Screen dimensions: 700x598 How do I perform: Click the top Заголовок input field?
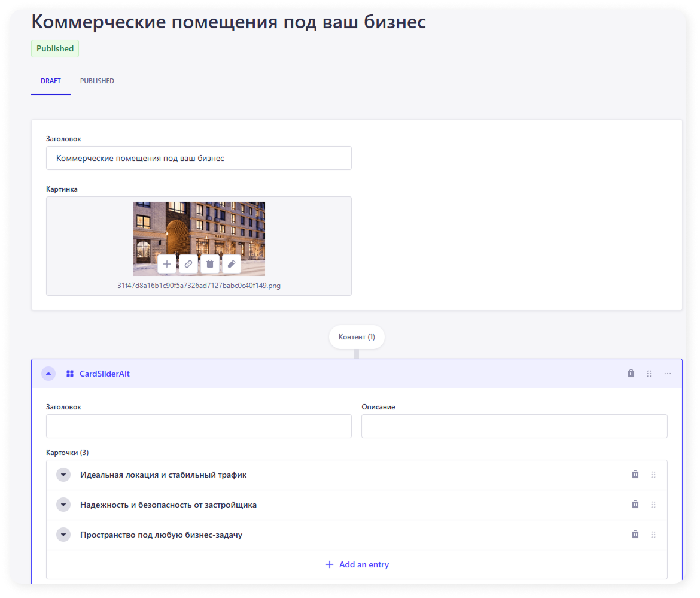199,159
